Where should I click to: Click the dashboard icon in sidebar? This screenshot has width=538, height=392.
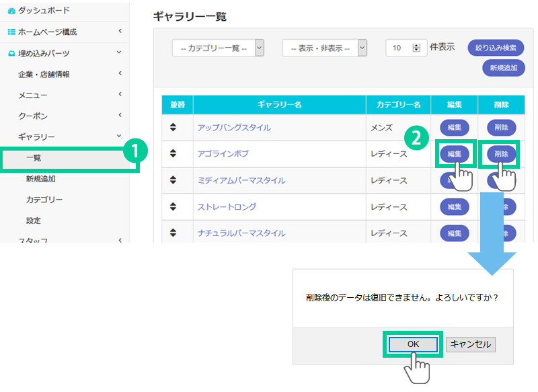(11, 11)
